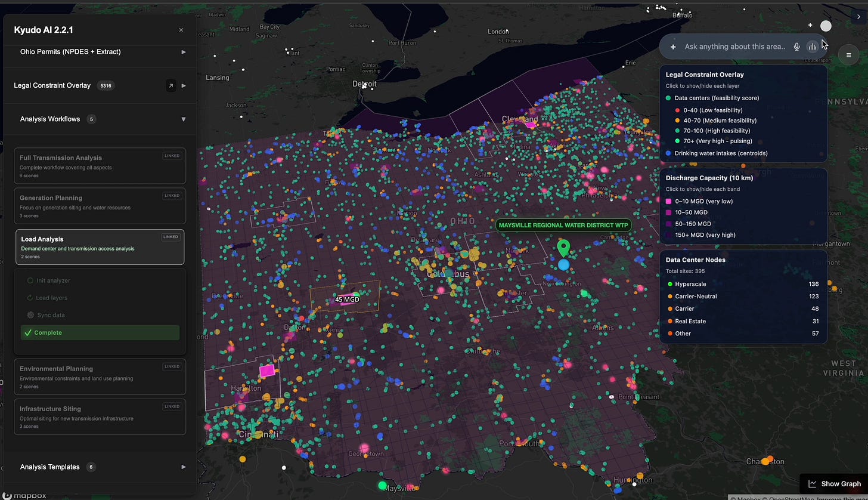
Task: Click the microphone icon in the search bar
Action: click(x=796, y=47)
